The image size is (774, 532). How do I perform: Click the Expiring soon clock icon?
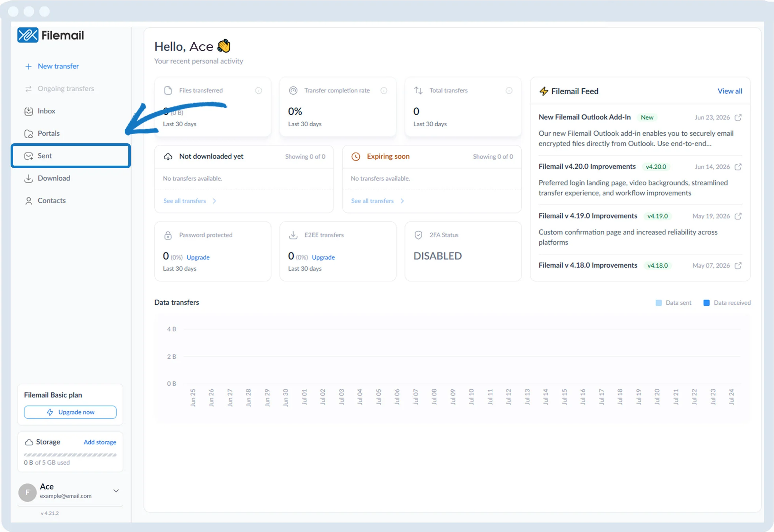click(356, 156)
